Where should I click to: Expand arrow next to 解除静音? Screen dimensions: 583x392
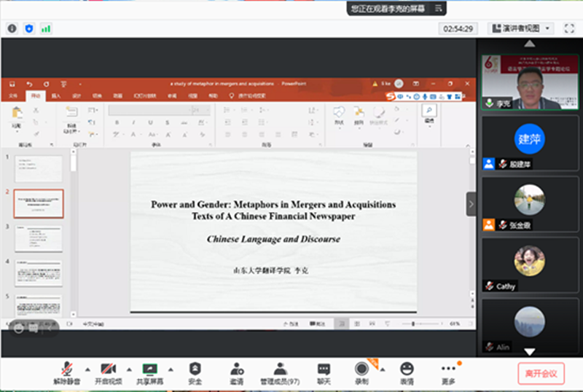click(x=87, y=368)
